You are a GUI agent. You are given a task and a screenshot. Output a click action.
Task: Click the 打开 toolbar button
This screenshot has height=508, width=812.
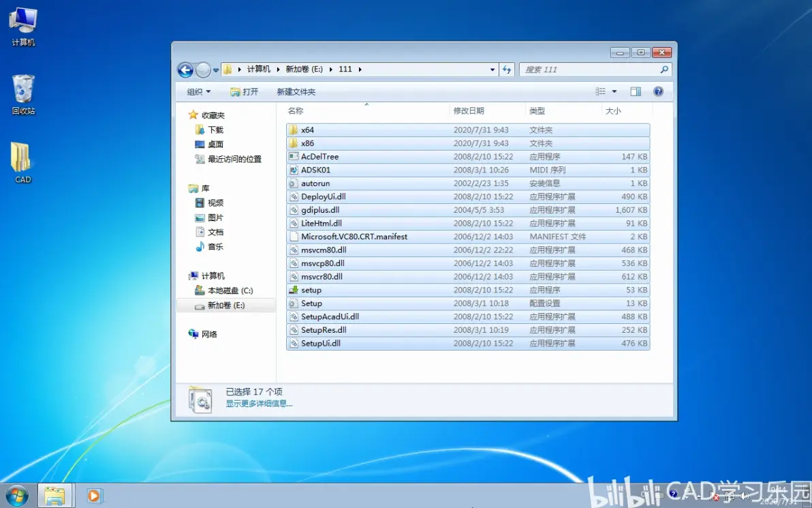click(x=245, y=92)
